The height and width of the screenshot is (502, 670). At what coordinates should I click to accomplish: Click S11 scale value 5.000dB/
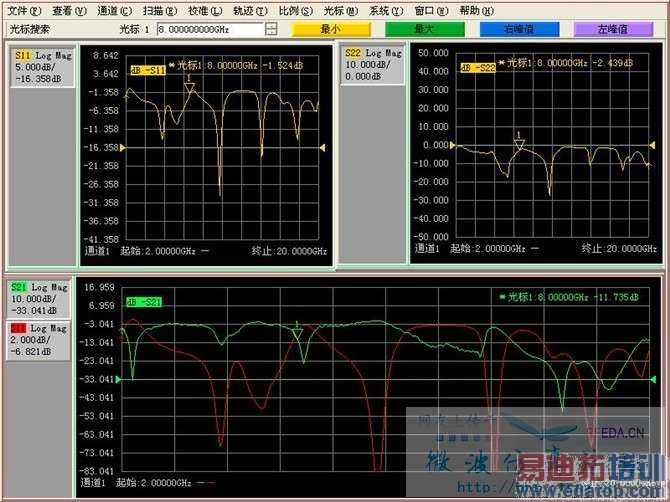35,67
